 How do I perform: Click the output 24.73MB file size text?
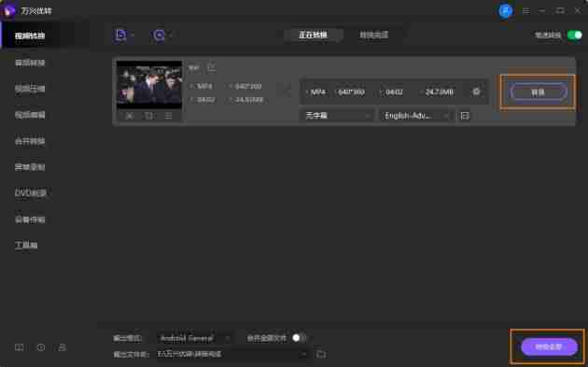[439, 92]
